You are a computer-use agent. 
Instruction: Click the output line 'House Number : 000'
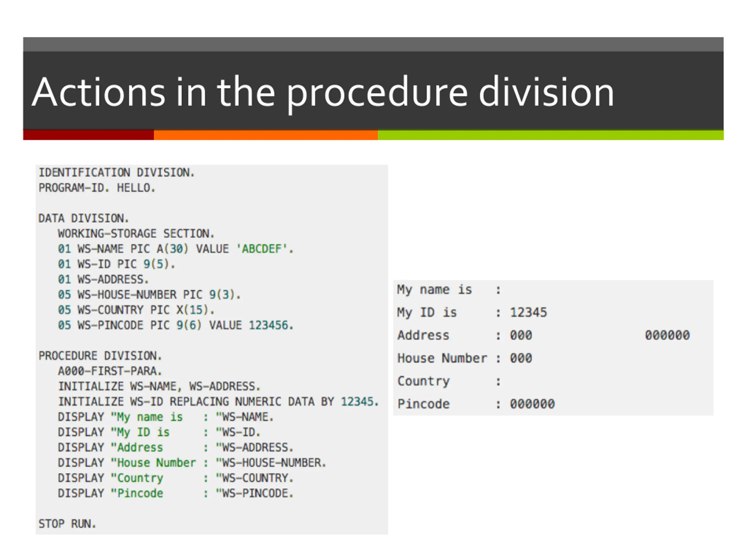(x=465, y=358)
